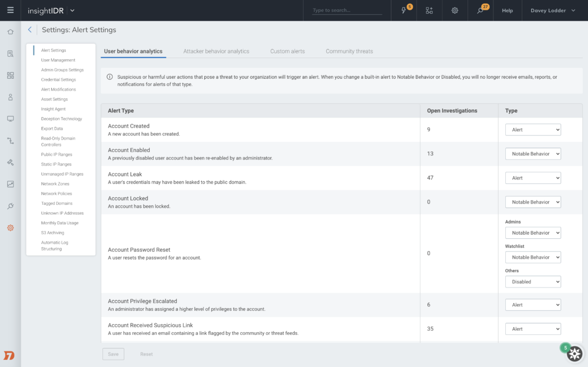
Task: Open Type dropdown for Account Created
Action: click(533, 130)
